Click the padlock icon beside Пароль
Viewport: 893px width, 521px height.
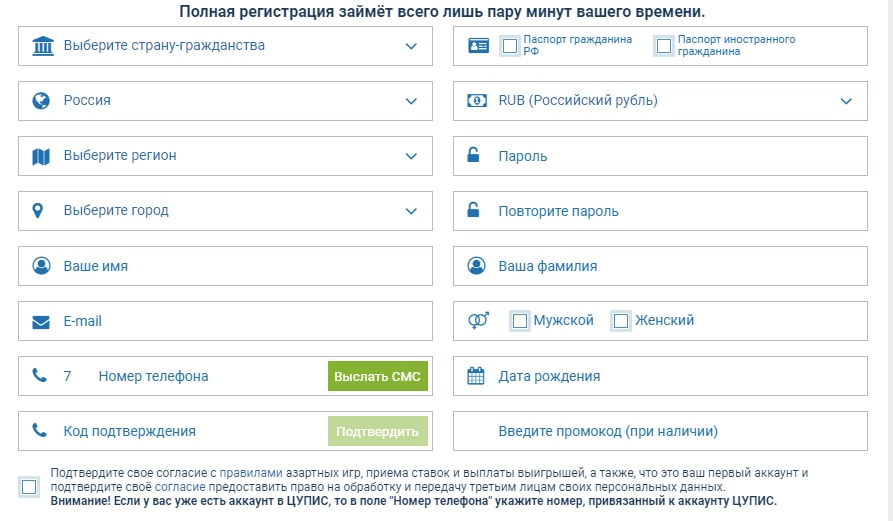coord(475,156)
